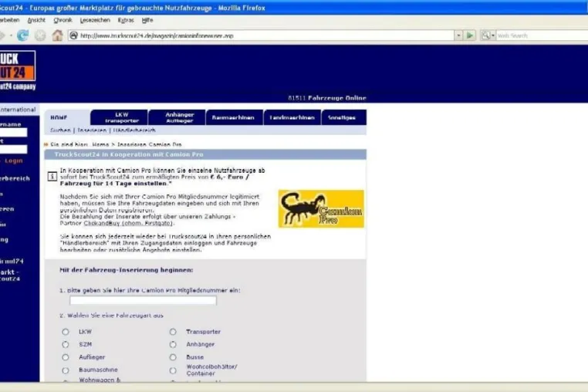Screen dimensions: 588x392
Task: Select the Wechselbehälter/Container radio button
Action: (173, 370)
